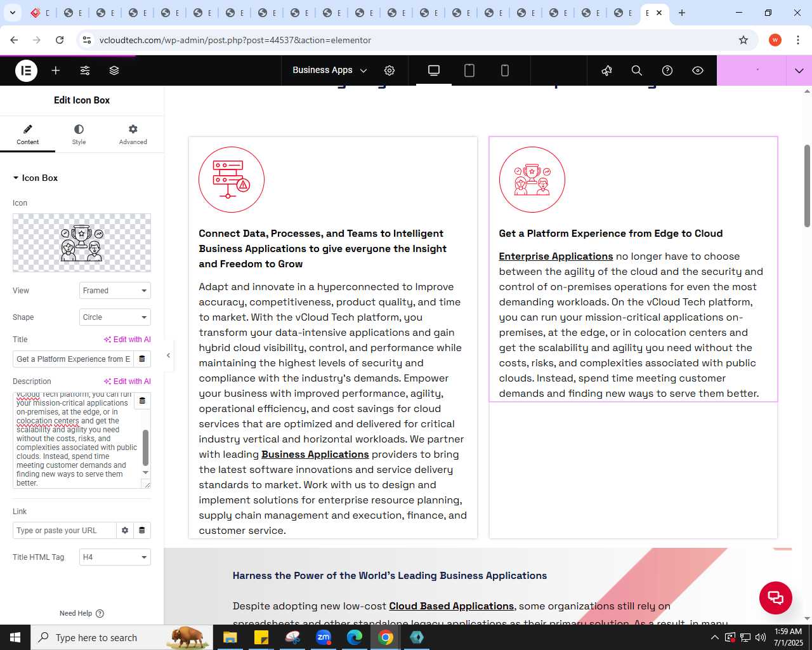The image size is (812, 650).
Task: Switch to desktop preview mode
Action: click(x=434, y=70)
